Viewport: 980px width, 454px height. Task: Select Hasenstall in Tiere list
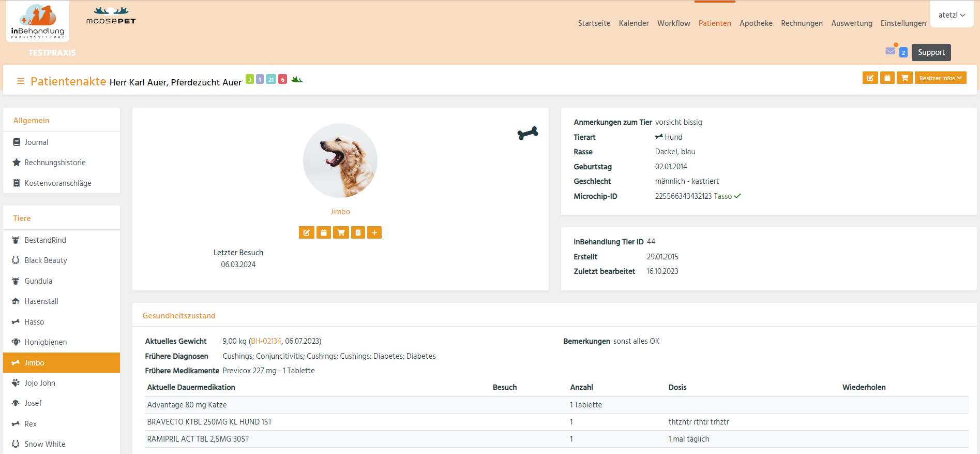coord(62,301)
